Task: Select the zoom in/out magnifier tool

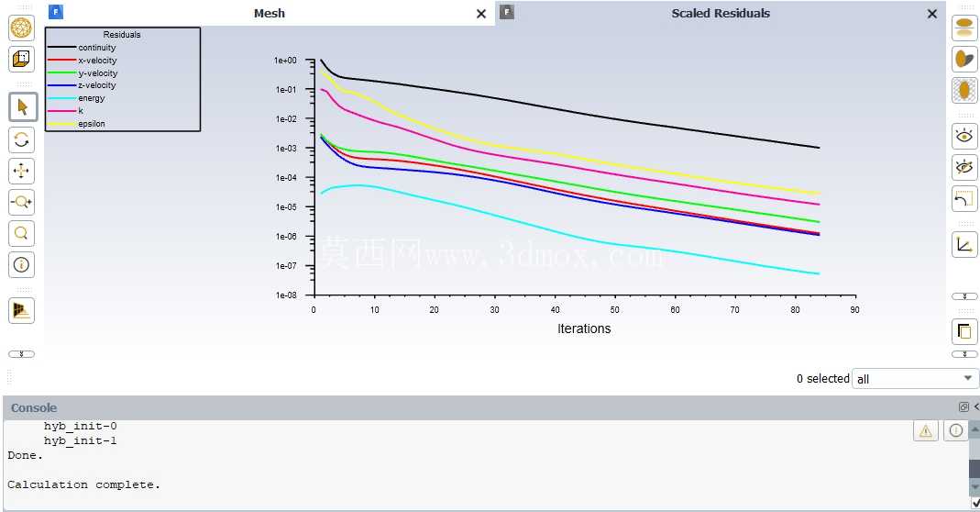Action: [21, 202]
